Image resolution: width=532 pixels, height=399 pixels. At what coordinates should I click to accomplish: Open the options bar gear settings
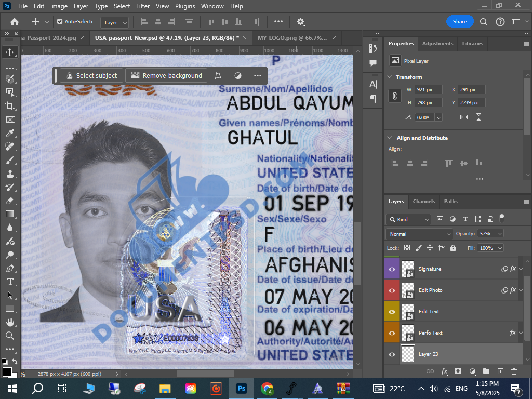point(300,22)
